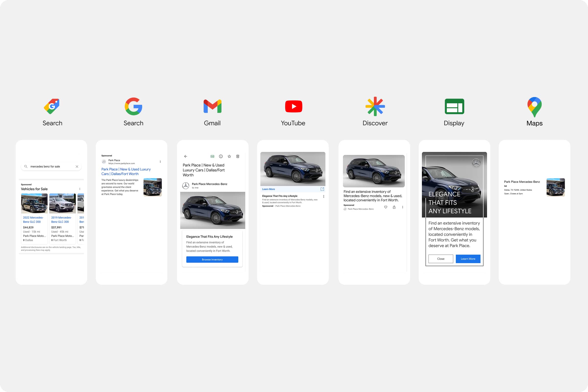Click the Gmail envelope icon

point(212,107)
